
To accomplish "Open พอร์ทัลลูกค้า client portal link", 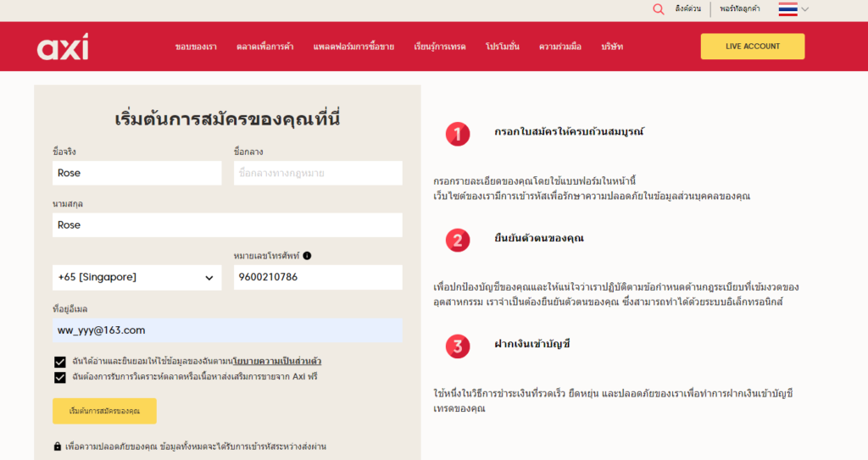I will click(739, 8).
